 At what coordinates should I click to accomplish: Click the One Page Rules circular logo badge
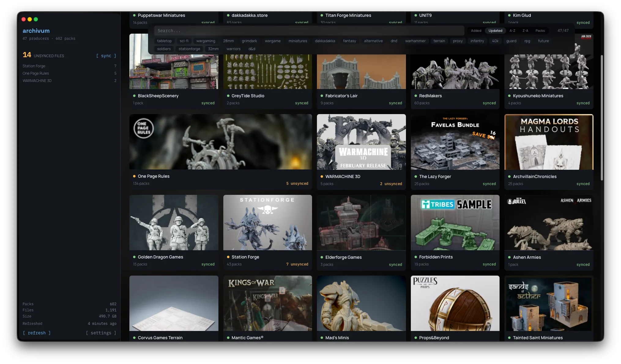coord(144,128)
